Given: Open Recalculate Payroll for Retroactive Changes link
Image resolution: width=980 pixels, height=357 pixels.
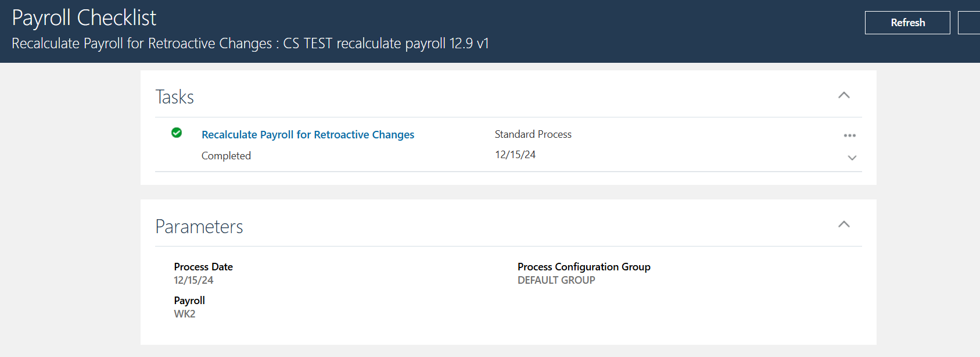Looking at the screenshot, I should click(308, 135).
